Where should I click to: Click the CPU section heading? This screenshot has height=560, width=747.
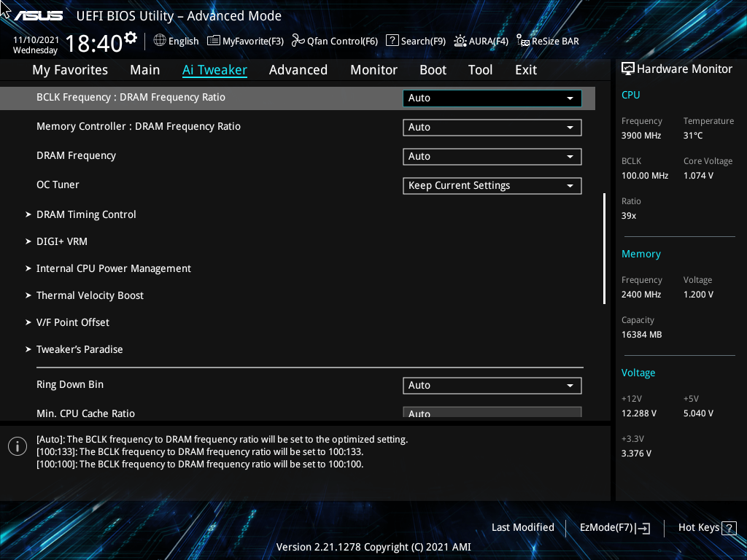pos(630,95)
